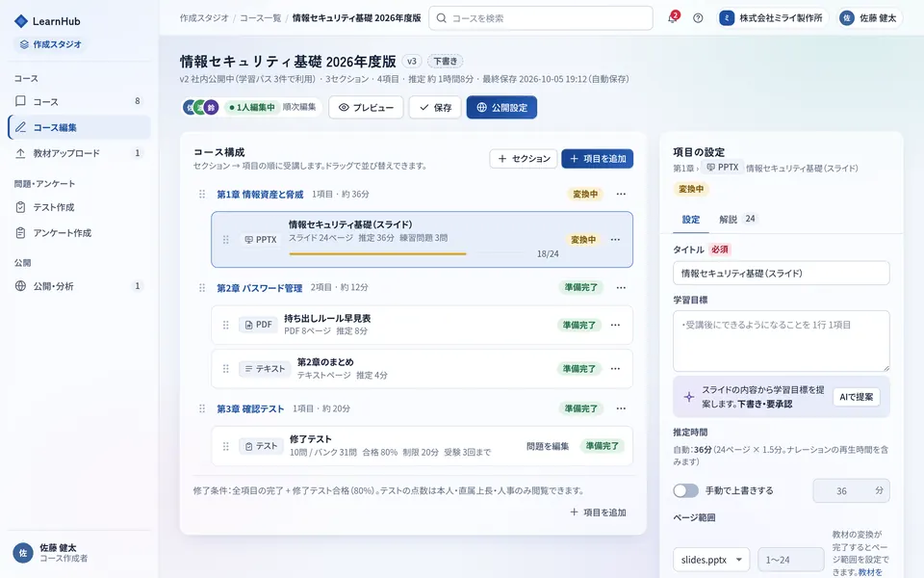Open more options for 第2章 section
The width and height of the screenshot is (924, 578).
click(x=621, y=288)
